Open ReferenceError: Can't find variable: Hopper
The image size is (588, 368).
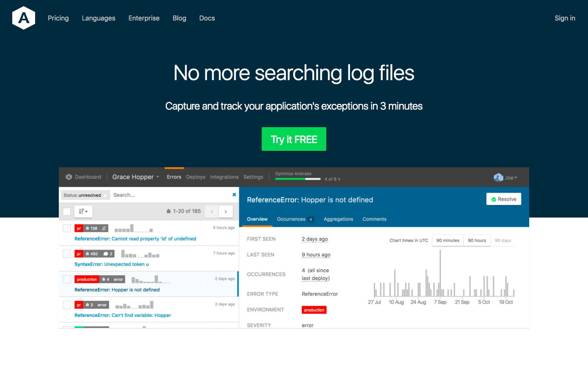click(x=122, y=315)
